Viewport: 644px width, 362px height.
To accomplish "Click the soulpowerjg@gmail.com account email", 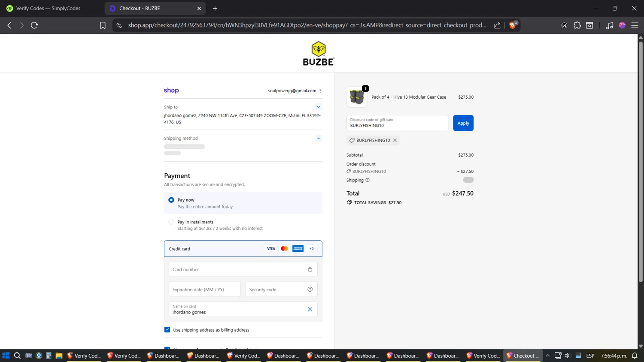I will (x=292, y=90).
